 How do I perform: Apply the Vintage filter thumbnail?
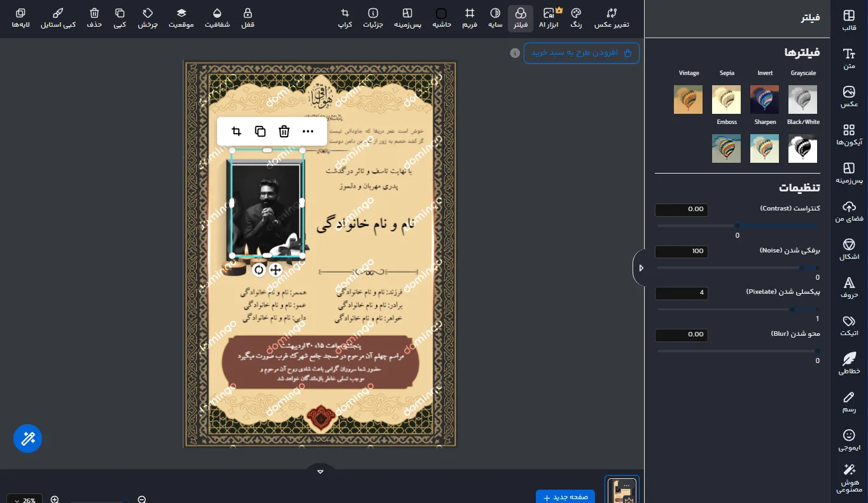tap(688, 99)
